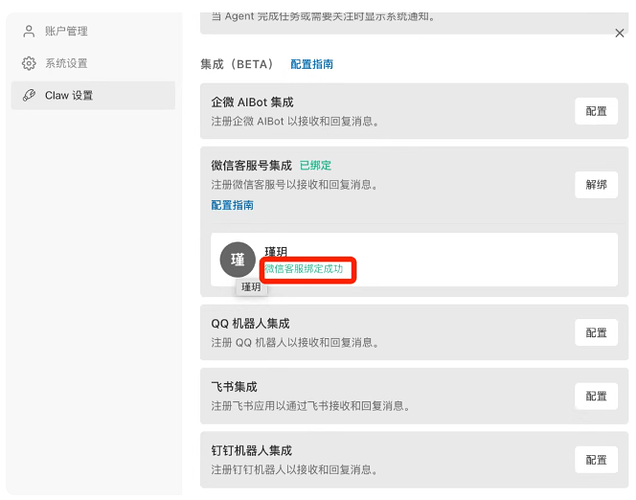
Task: Click the system settings gear icon
Action: point(29,63)
